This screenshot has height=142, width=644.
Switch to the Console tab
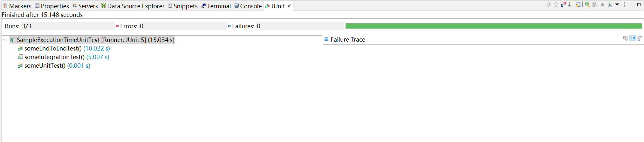click(248, 6)
